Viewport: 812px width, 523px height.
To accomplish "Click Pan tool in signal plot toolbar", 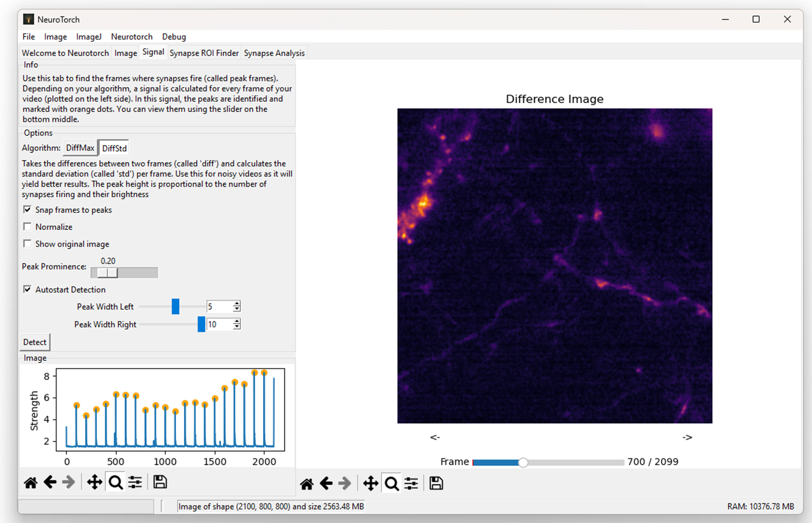I will [x=94, y=483].
